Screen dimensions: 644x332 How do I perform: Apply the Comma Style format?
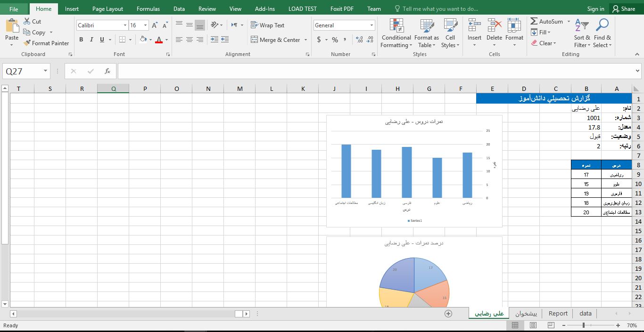point(345,40)
